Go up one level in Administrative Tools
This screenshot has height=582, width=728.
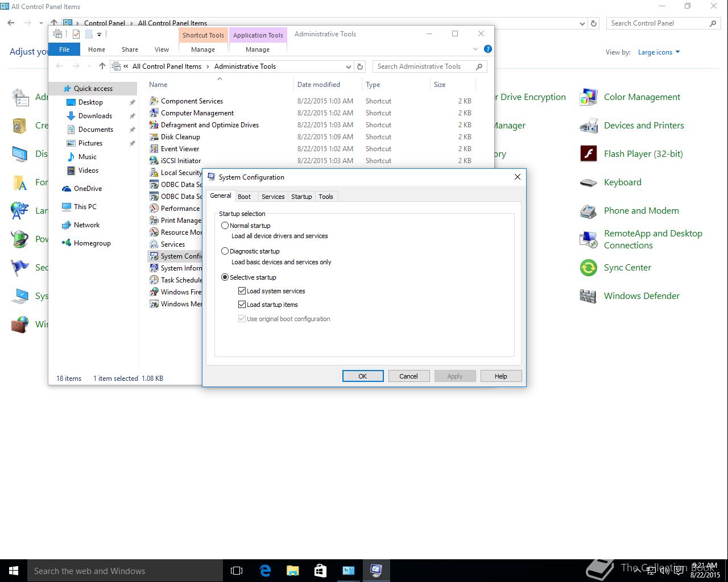pyautogui.click(x=102, y=66)
